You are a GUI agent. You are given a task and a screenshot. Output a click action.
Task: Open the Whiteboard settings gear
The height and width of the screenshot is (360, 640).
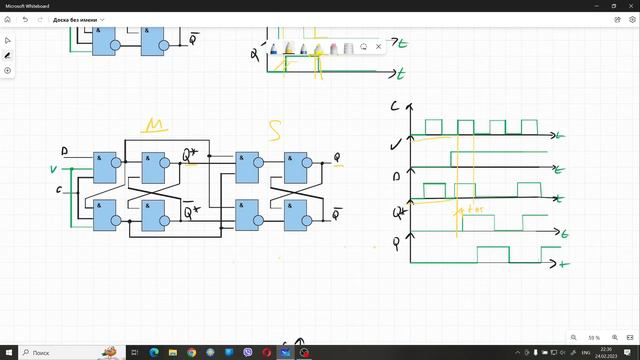pyautogui.click(x=632, y=20)
